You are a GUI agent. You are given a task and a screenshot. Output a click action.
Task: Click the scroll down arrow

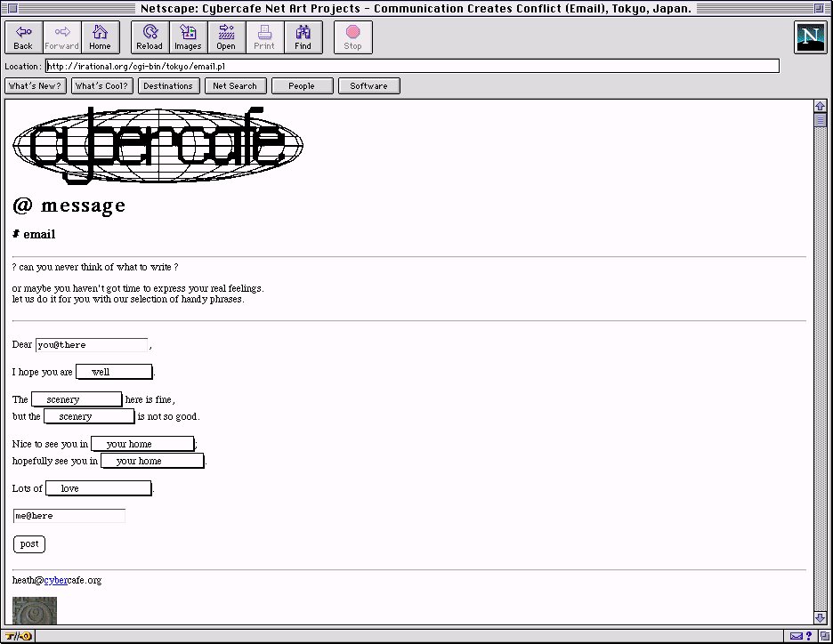pos(821,618)
